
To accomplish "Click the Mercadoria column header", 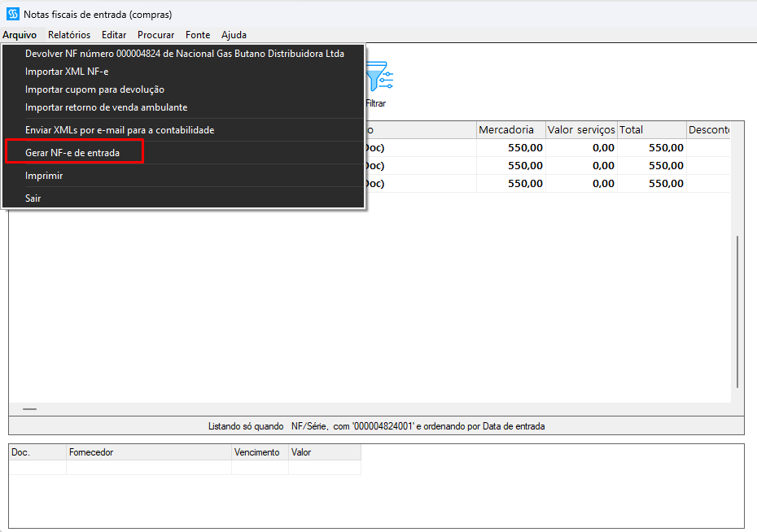I will [511, 129].
